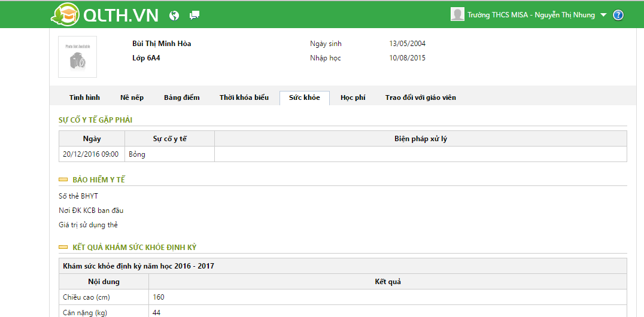Open the blue help question mark
The height and width of the screenshot is (317, 644).
[618, 15]
